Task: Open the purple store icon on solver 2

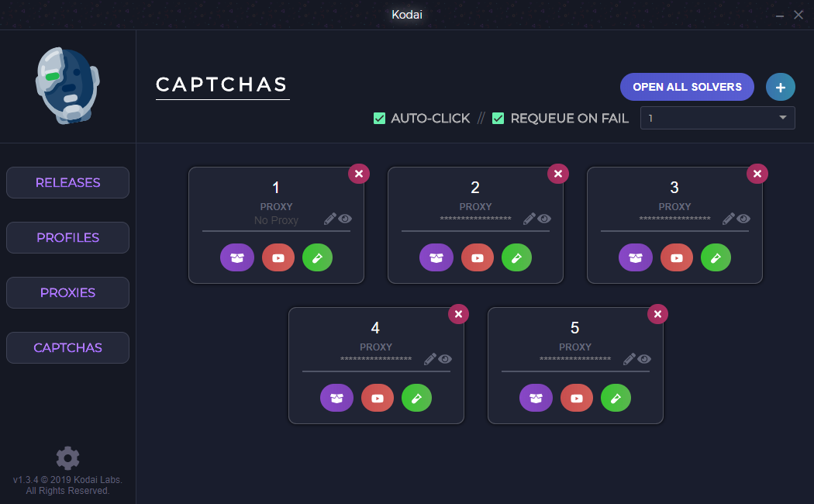Action: coord(436,257)
